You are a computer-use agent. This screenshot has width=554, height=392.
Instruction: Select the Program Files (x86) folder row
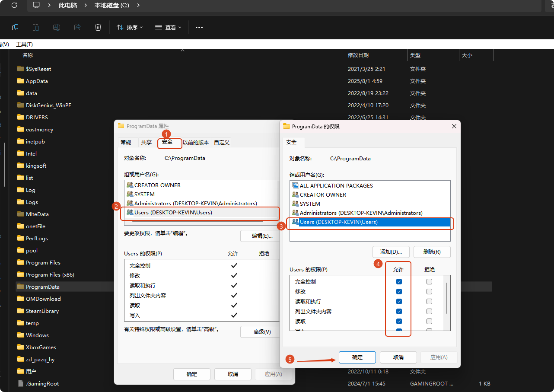(x=50, y=274)
